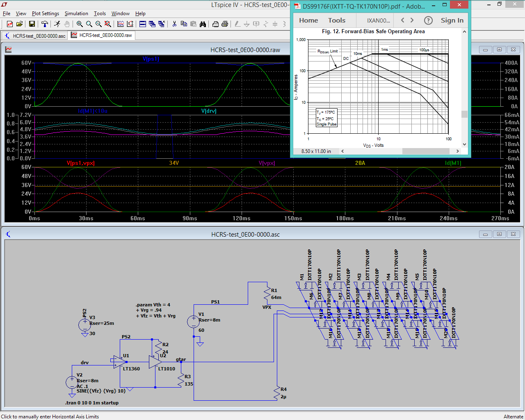Click the 34V trace label
Image resolution: width=525 pixels, height=420 pixels.
coord(174,163)
